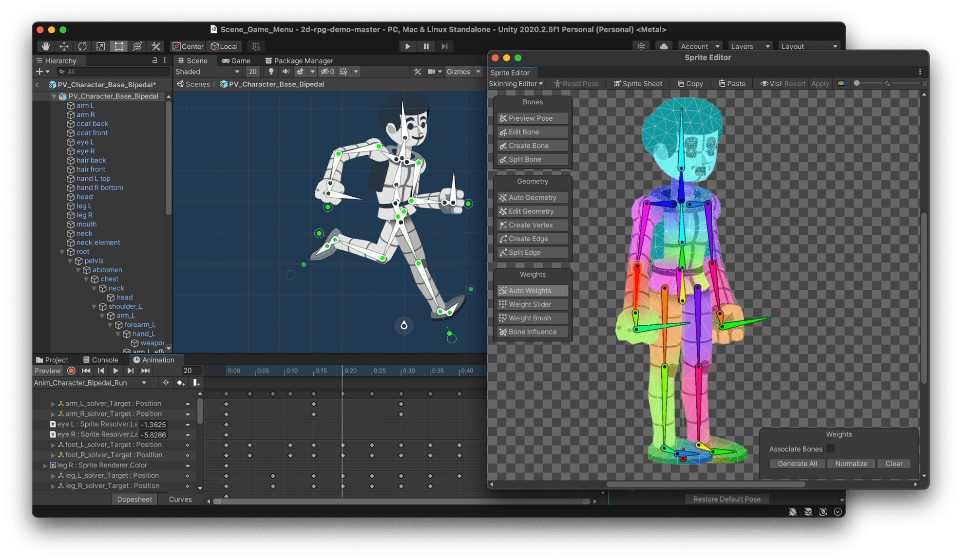This screenshot has height=560, width=974.
Task: Collapse the shoulder_L tree node
Action: coord(94,307)
